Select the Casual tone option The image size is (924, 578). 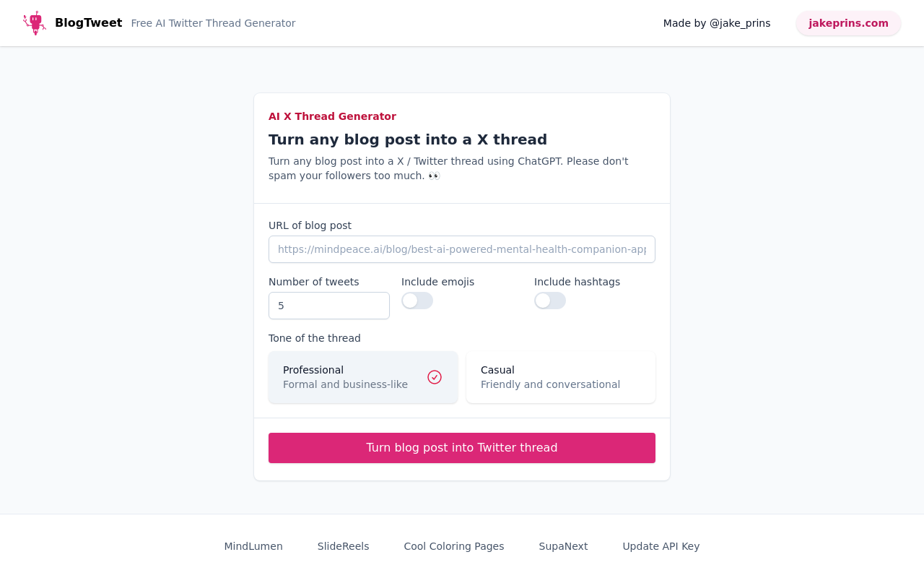[x=561, y=377]
